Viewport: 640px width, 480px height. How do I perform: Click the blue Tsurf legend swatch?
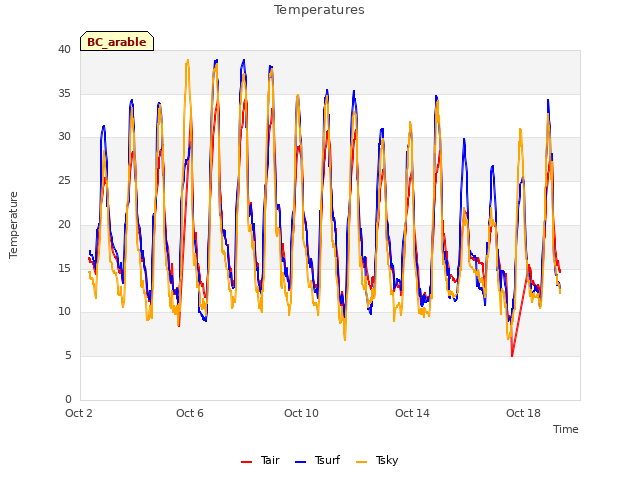(x=300, y=462)
